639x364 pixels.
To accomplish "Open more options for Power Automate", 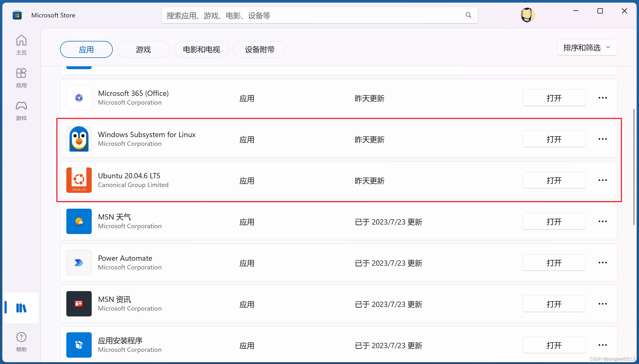I will 603,263.
